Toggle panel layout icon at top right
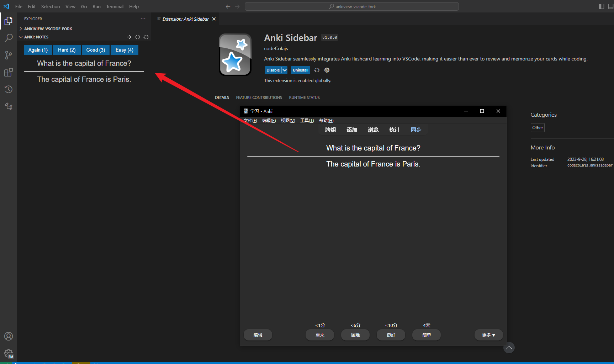The height and width of the screenshot is (364, 614). coord(611,6)
